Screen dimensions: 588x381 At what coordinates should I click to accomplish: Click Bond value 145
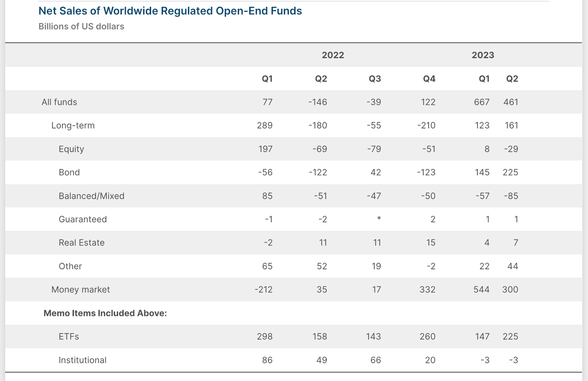point(482,172)
